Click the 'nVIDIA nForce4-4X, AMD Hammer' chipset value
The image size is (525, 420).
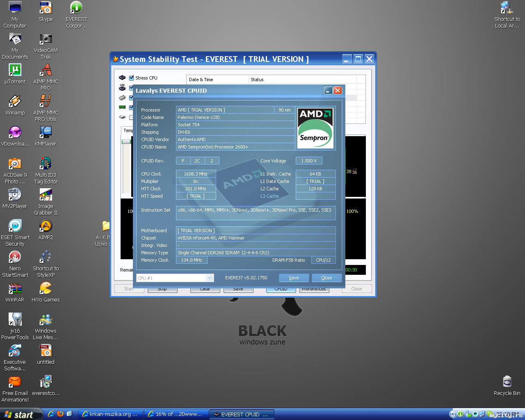tap(256, 238)
